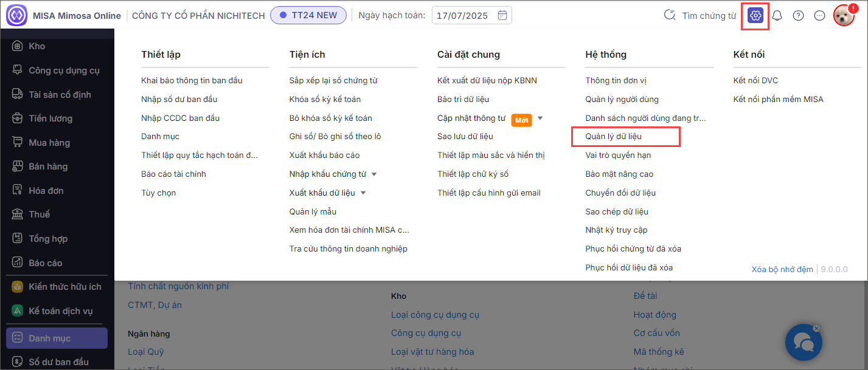Click the MISA Mimosa Online logo icon
Screen dimensions: 868x370
(16, 15)
